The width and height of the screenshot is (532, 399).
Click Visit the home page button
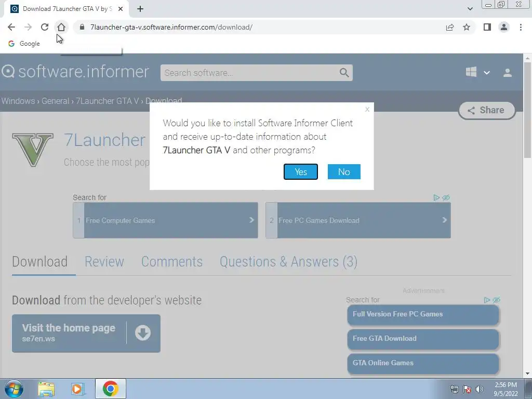(86, 333)
